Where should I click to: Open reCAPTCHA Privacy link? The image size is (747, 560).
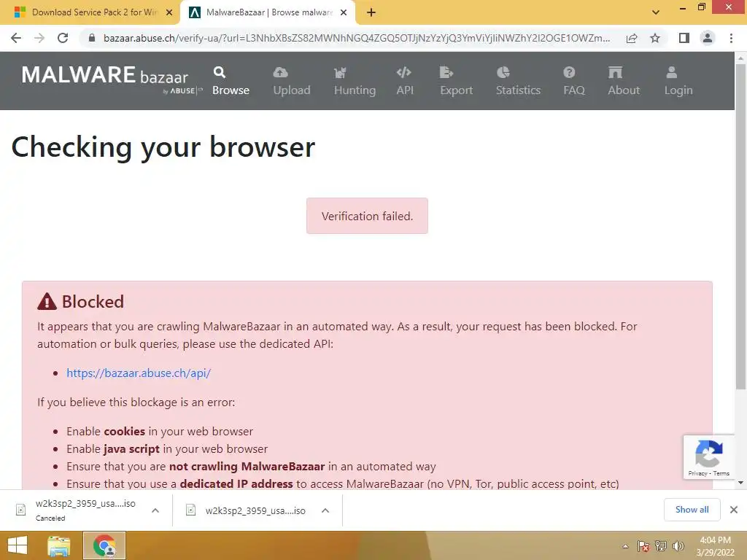coord(697,473)
